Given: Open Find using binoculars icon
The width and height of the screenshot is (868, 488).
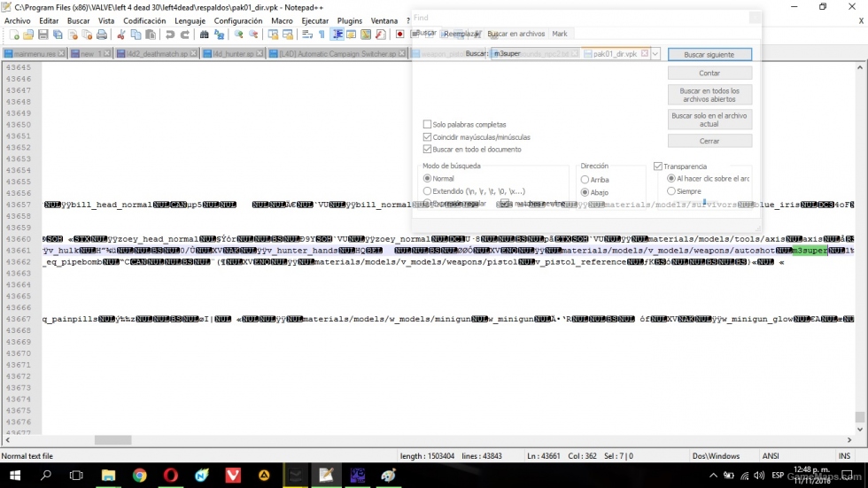Looking at the screenshot, I should point(205,35).
